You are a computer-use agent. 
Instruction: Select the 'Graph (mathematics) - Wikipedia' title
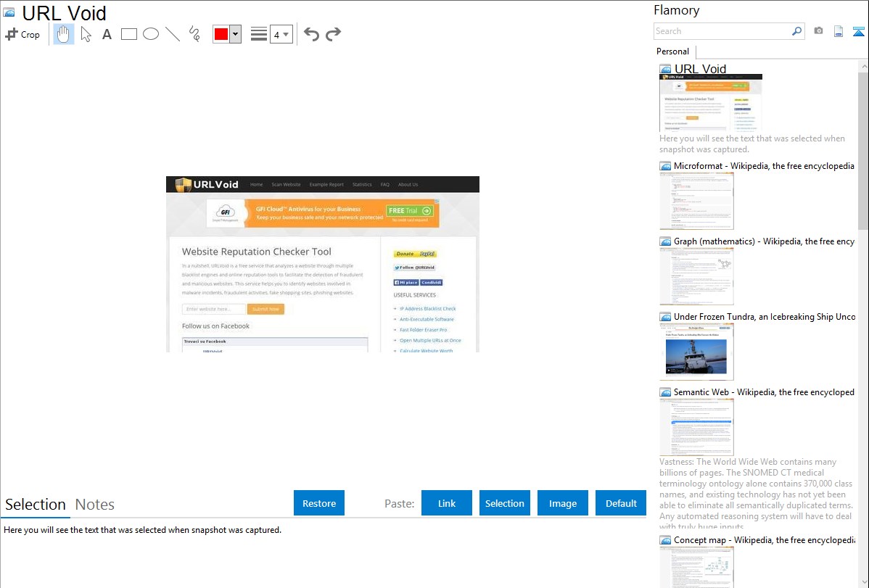tap(765, 241)
